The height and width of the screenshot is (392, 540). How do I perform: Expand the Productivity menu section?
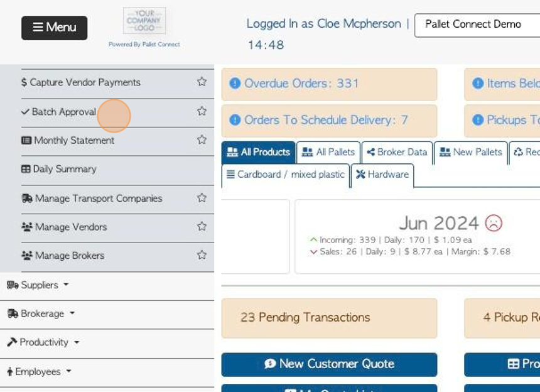43,342
